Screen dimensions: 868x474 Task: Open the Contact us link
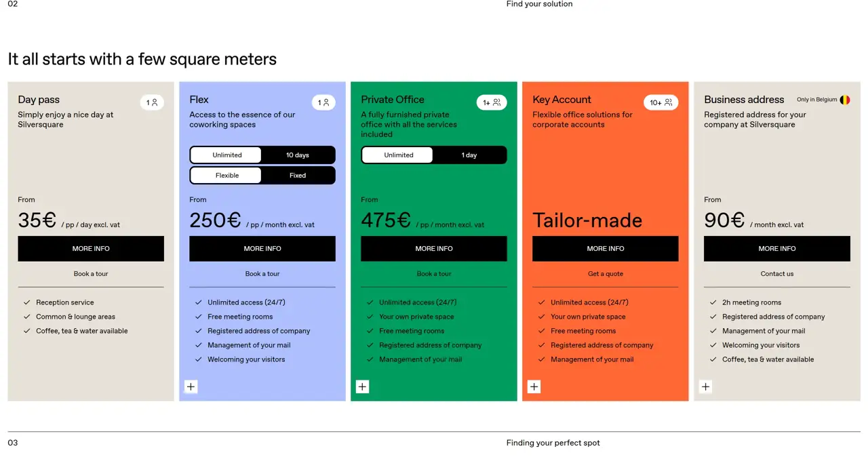[776, 274]
